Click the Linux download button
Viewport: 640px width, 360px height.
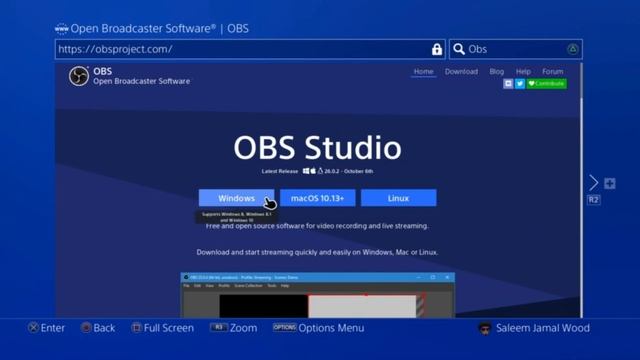click(398, 198)
